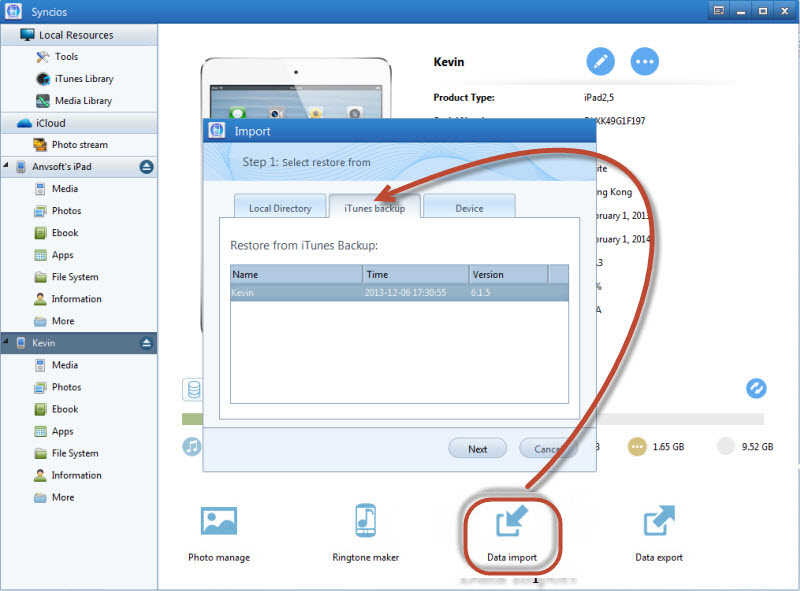Select Local Resources section header
This screenshot has height=591, width=800.
point(79,35)
